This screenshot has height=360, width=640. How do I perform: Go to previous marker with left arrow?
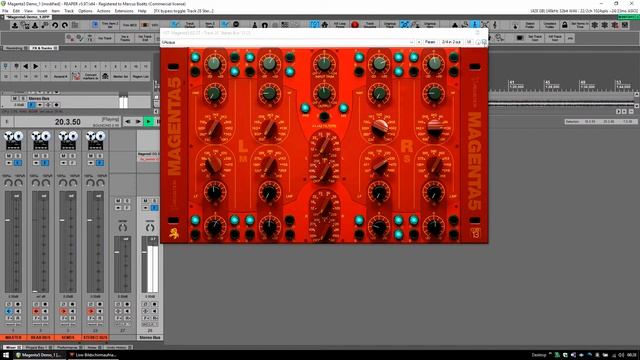[x=26, y=66]
